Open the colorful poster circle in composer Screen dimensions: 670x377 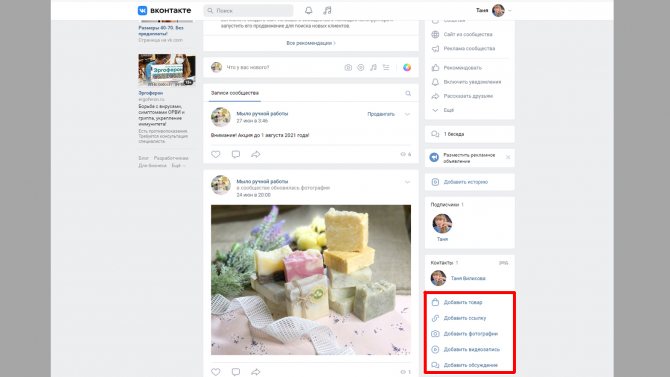click(x=407, y=68)
